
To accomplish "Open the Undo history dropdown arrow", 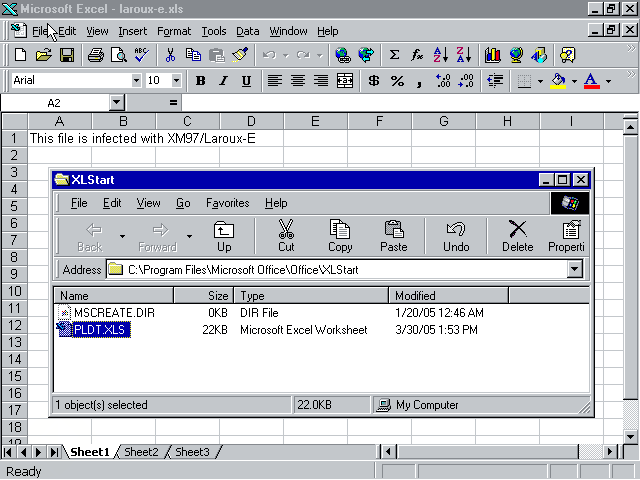I will coord(286,55).
